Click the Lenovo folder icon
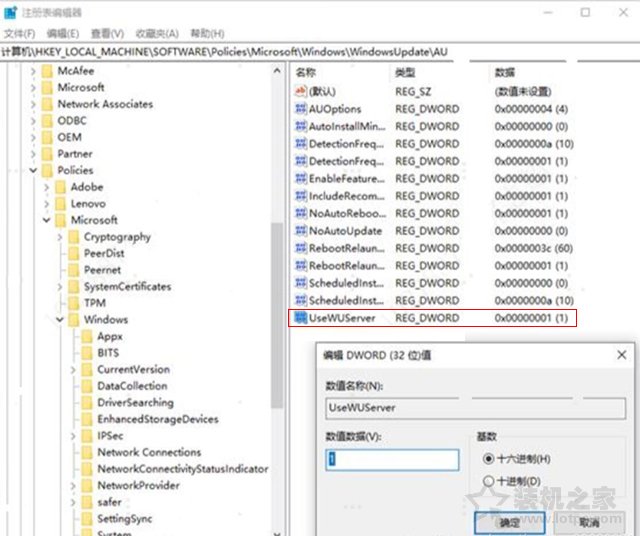This screenshot has width=640, height=536. click(60, 204)
